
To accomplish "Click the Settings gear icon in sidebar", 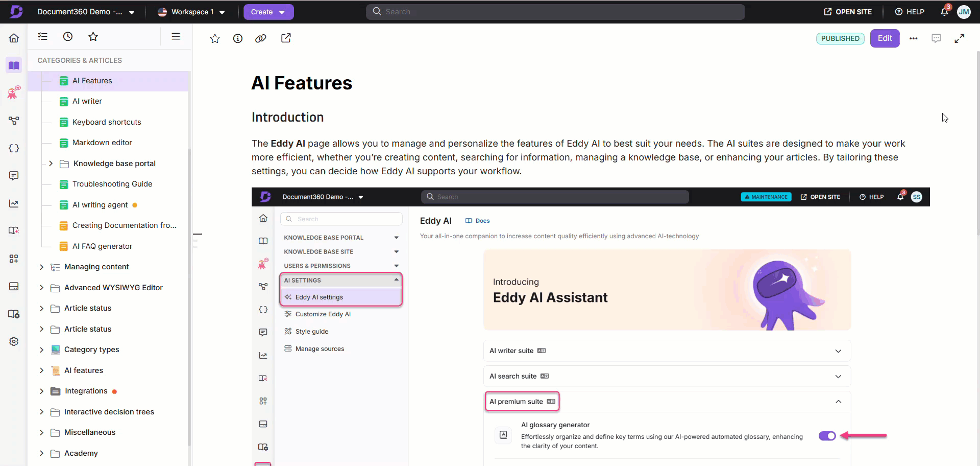I will pos(14,341).
